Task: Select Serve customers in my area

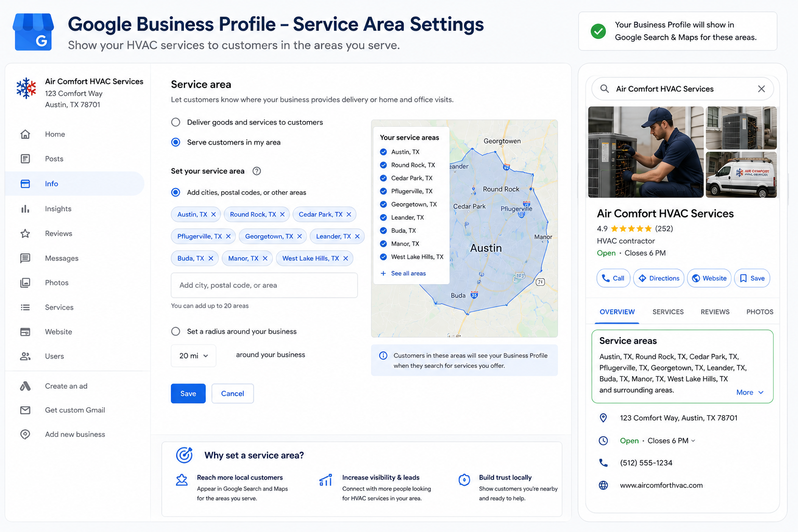Action: (x=176, y=142)
